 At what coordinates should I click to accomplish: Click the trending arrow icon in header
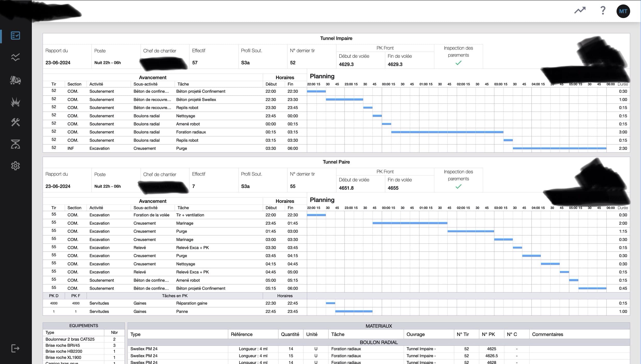[580, 11]
